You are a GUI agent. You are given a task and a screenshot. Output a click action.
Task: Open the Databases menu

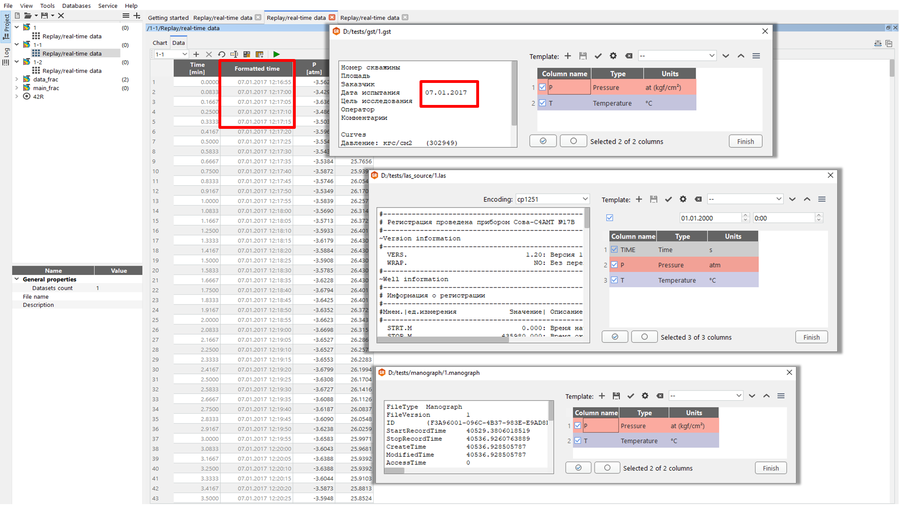(x=76, y=5)
